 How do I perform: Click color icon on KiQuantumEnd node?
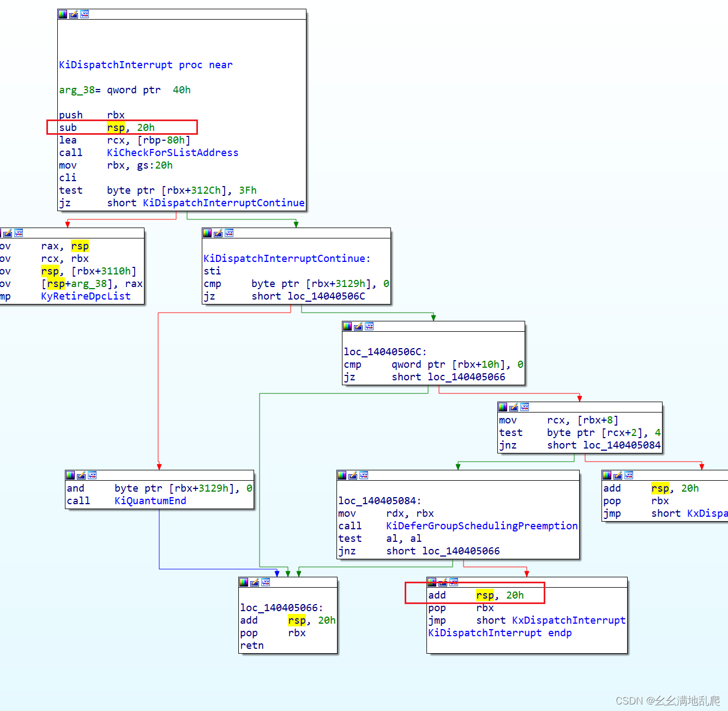70,475
